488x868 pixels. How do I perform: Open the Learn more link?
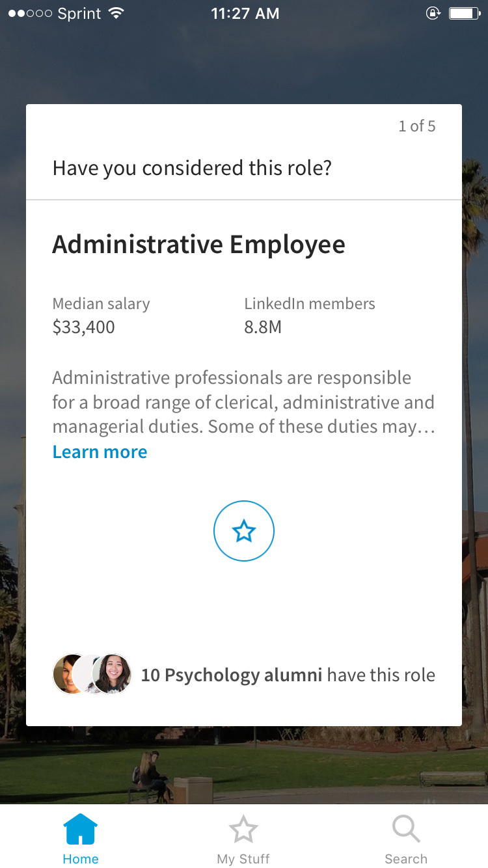tap(100, 452)
